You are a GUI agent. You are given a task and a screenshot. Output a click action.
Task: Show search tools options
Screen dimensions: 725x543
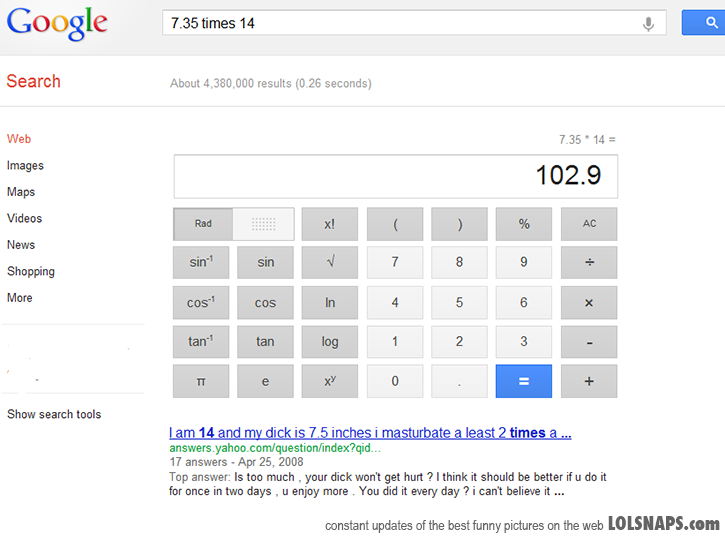point(54,414)
